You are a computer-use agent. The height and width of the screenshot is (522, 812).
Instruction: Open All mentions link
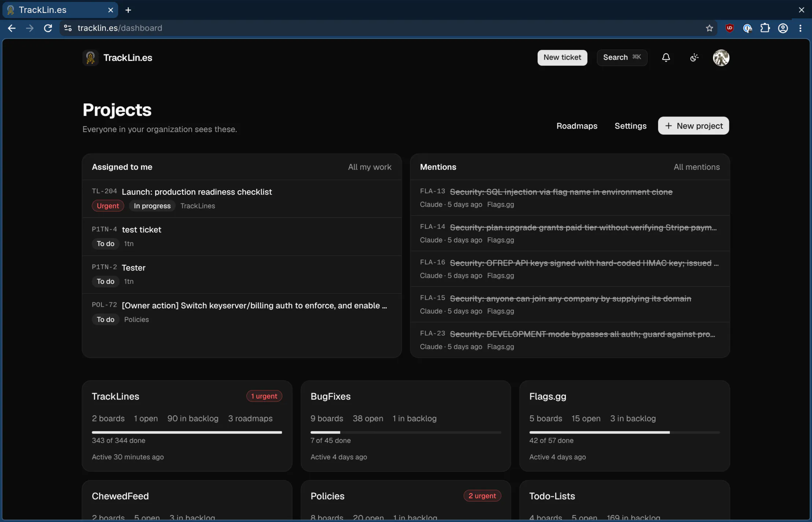(697, 167)
